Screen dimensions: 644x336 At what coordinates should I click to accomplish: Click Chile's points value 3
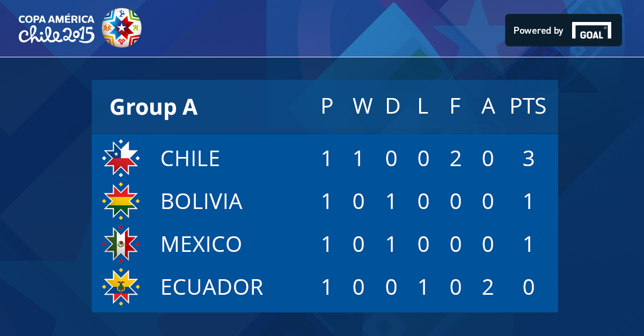coord(529,159)
